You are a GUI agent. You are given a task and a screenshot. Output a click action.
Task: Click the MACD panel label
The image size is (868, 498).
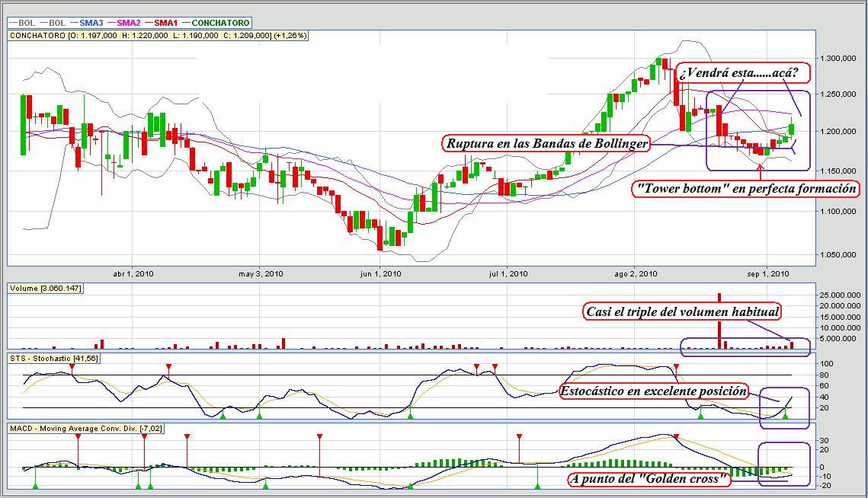[x=86, y=428]
